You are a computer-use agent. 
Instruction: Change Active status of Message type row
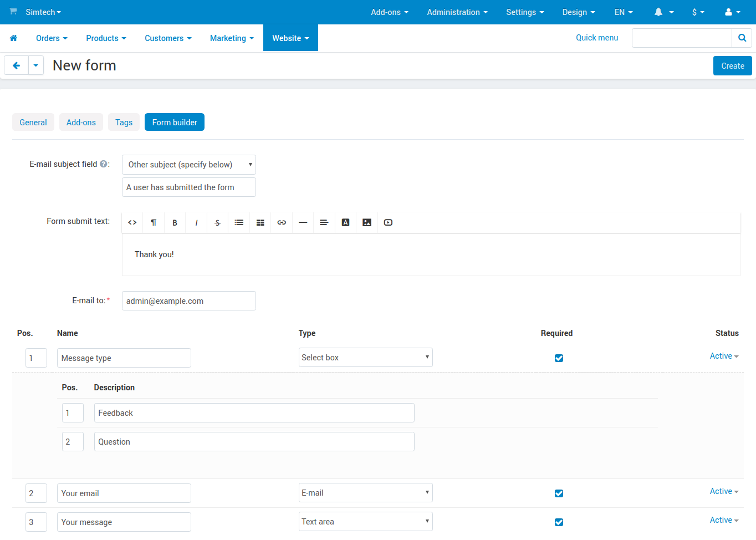pos(724,356)
